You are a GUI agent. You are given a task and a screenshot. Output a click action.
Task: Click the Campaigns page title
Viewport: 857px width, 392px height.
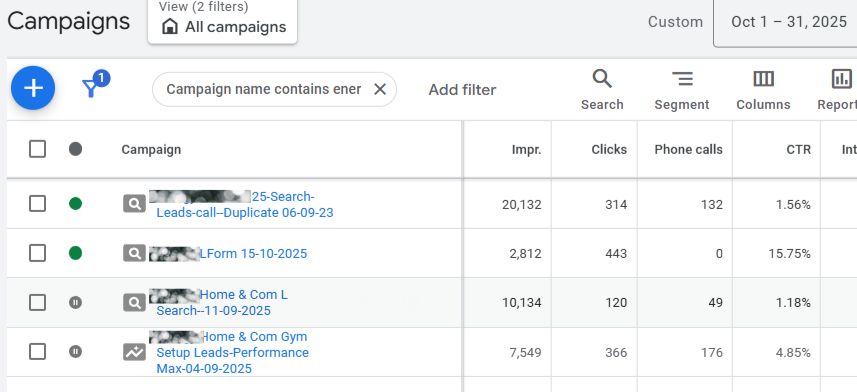68,21
